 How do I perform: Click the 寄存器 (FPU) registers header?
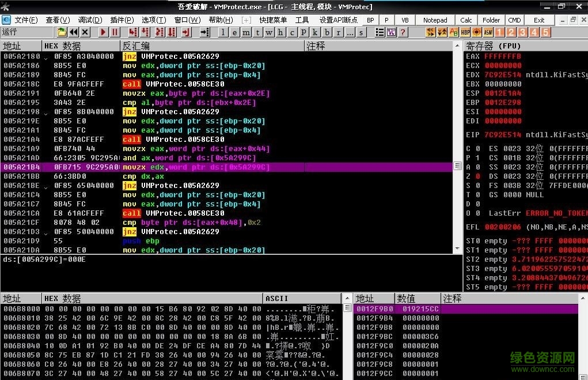[x=526, y=46]
